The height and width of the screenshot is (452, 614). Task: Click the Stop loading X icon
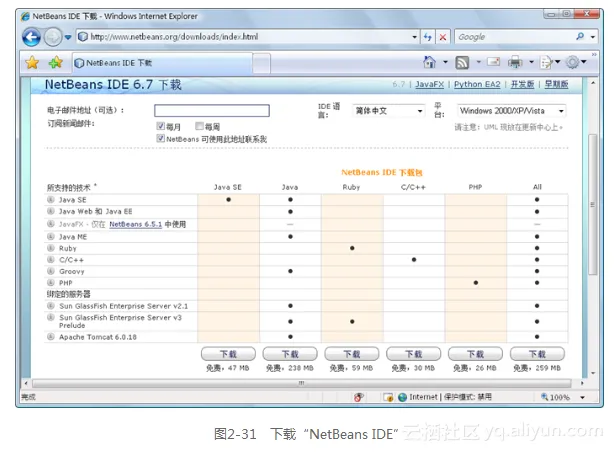click(x=443, y=37)
